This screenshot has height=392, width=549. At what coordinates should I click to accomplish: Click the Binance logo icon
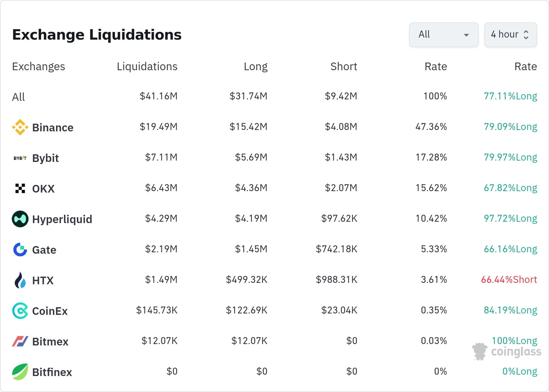pos(20,127)
